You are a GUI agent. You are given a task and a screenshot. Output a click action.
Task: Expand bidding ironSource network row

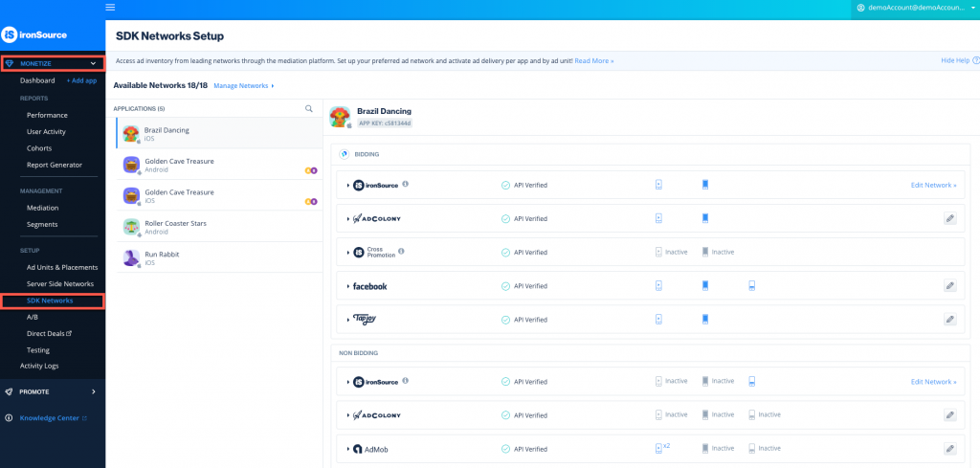pos(347,186)
